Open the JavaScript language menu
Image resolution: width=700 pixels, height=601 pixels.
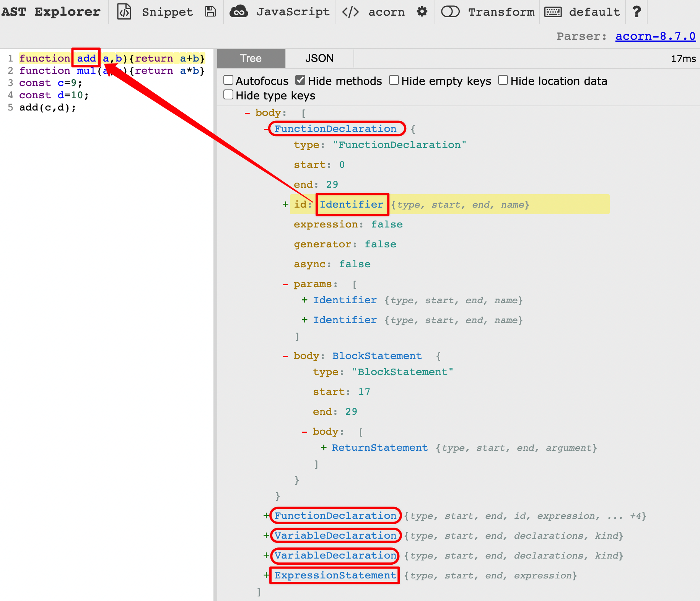(x=293, y=12)
